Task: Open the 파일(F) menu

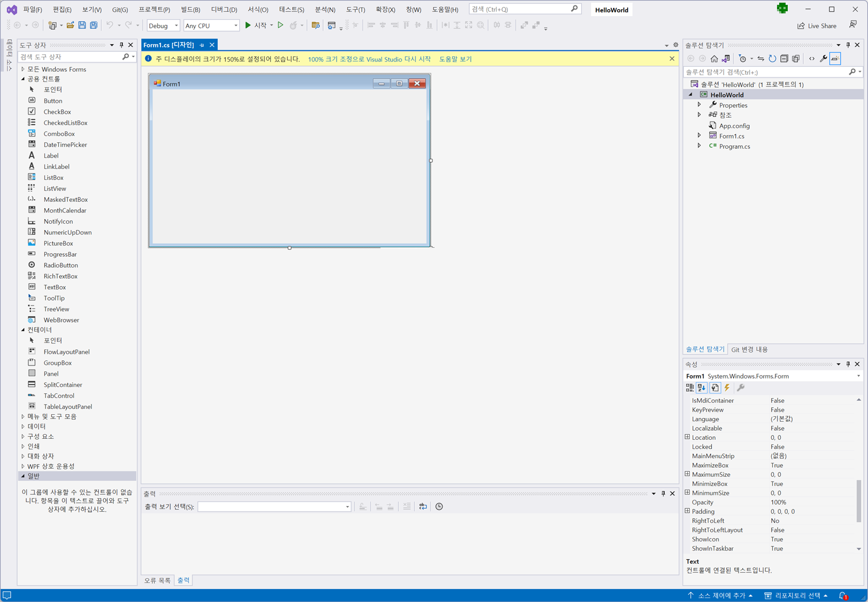Action: coord(33,10)
